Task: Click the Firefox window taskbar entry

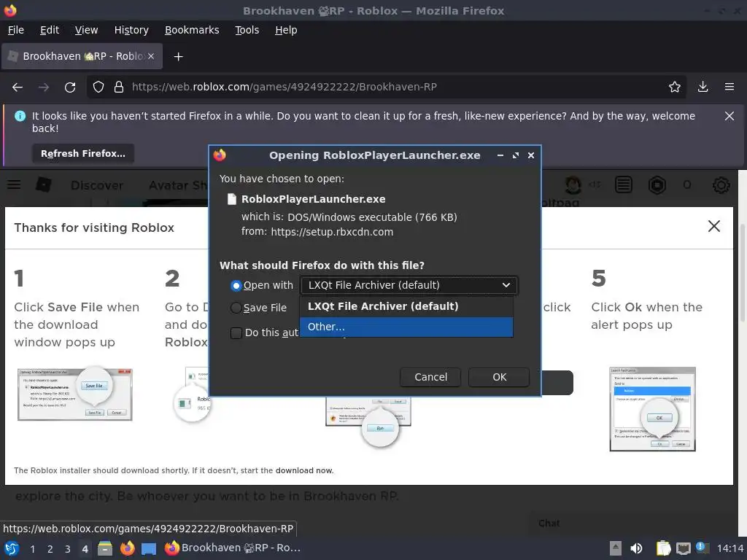Action: 233,548
